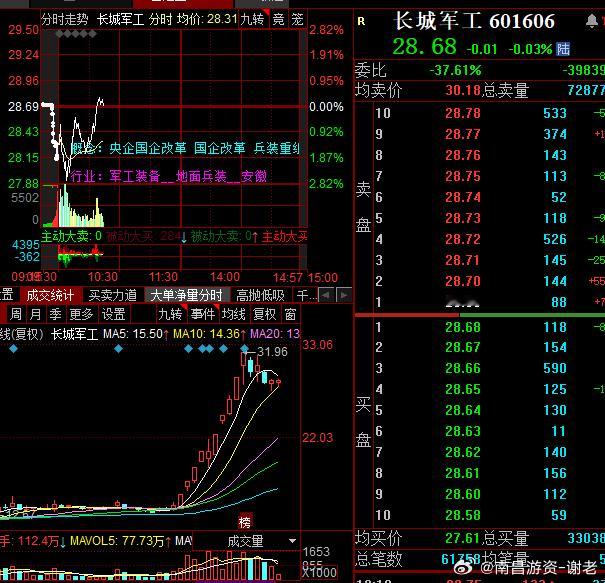Toggle 均线 moving averages on the K-line chart
The height and width of the screenshot is (583, 605).
[233, 314]
